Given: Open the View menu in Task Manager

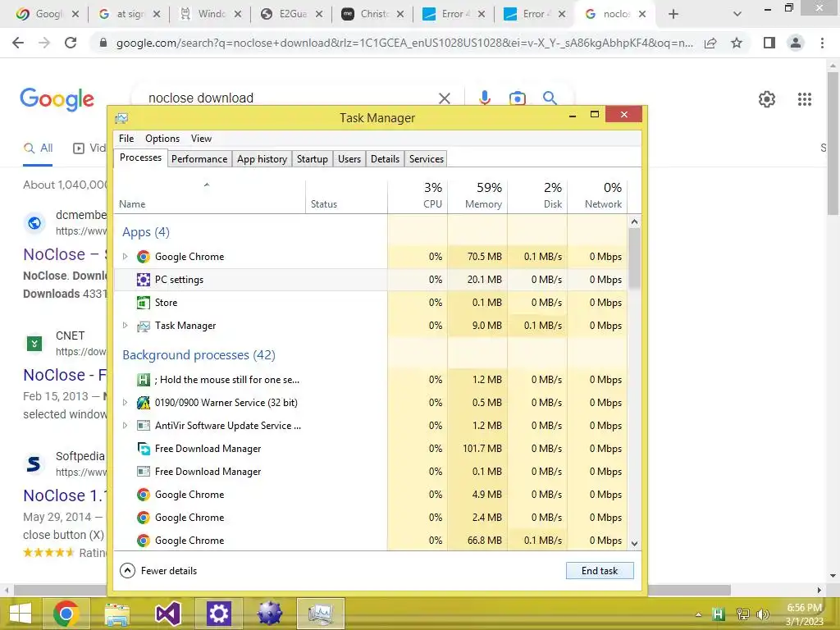Looking at the screenshot, I should (x=202, y=139).
